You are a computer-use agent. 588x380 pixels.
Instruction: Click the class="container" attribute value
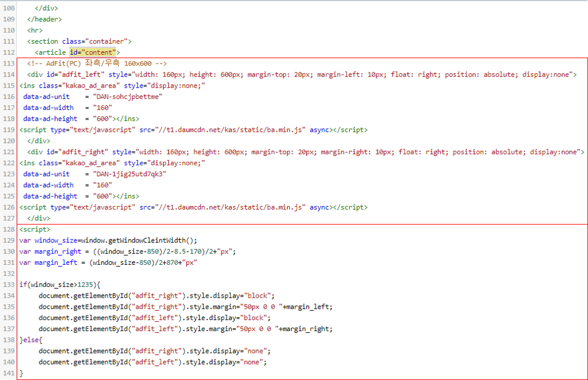pyautogui.click(x=95, y=41)
